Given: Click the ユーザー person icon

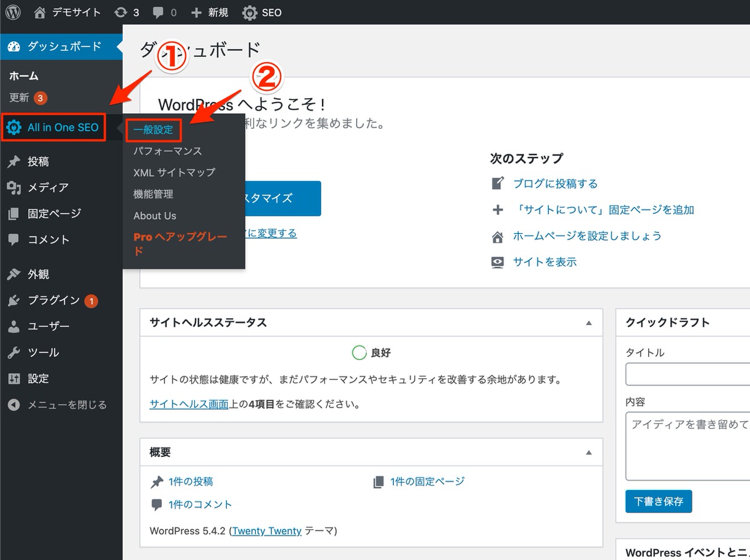Looking at the screenshot, I should [14, 327].
